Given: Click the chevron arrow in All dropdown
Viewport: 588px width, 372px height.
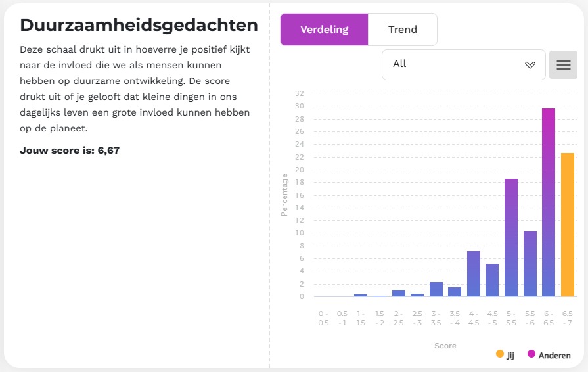Looking at the screenshot, I should pyautogui.click(x=530, y=64).
